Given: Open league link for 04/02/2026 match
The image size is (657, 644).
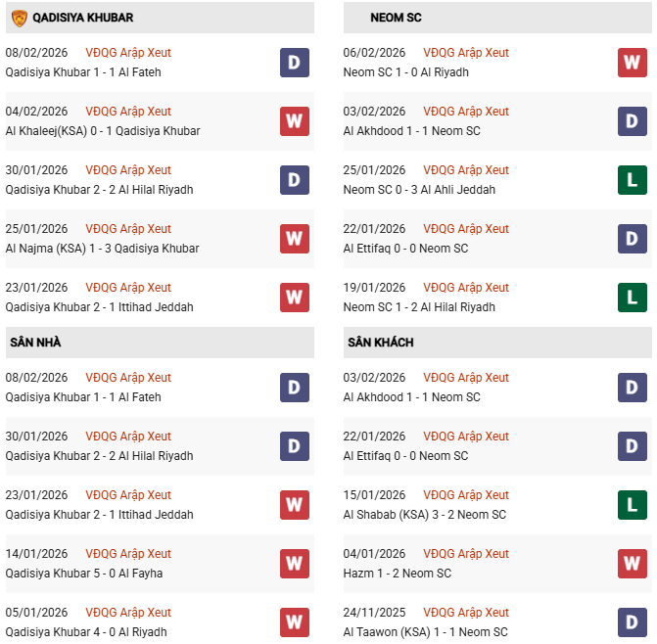Looking at the screenshot, I should tap(128, 112).
